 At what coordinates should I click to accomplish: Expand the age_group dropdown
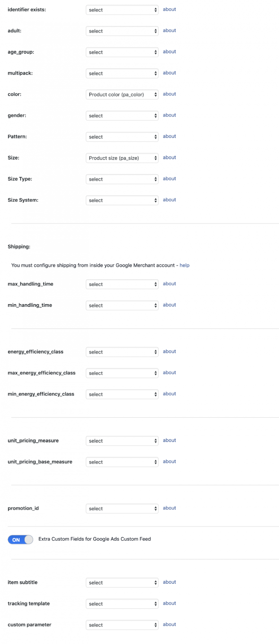click(x=122, y=52)
